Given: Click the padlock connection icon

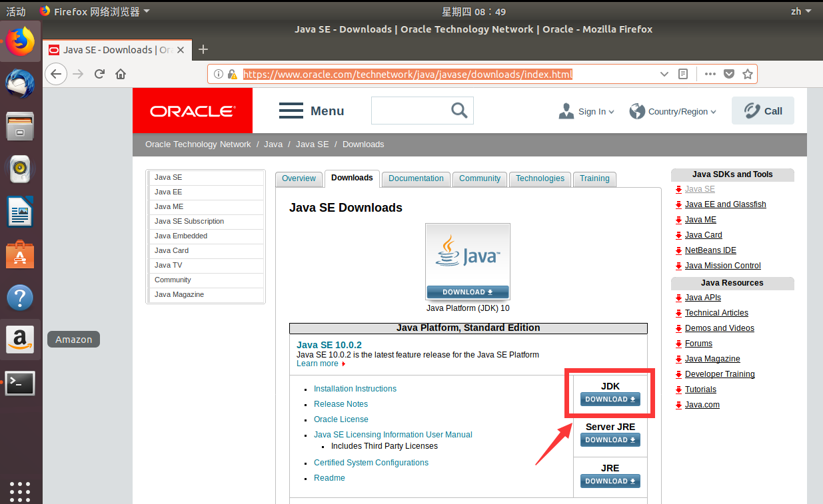Looking at the screenshot, I should 232,74.
